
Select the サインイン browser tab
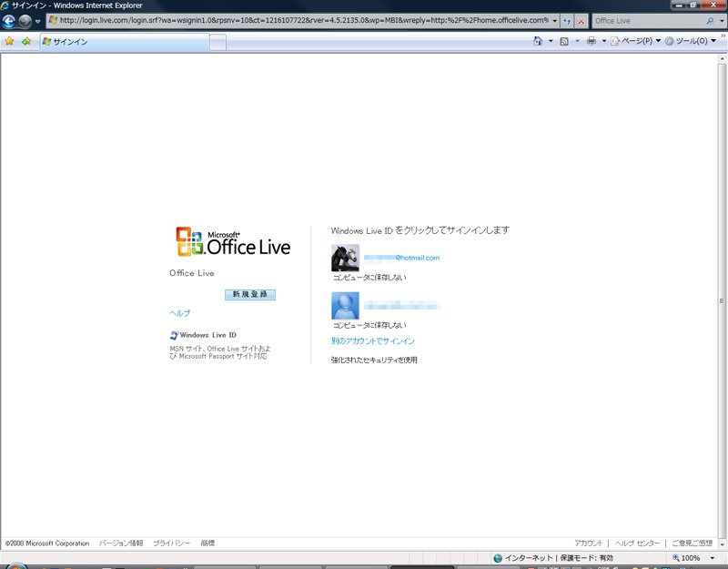125,42
